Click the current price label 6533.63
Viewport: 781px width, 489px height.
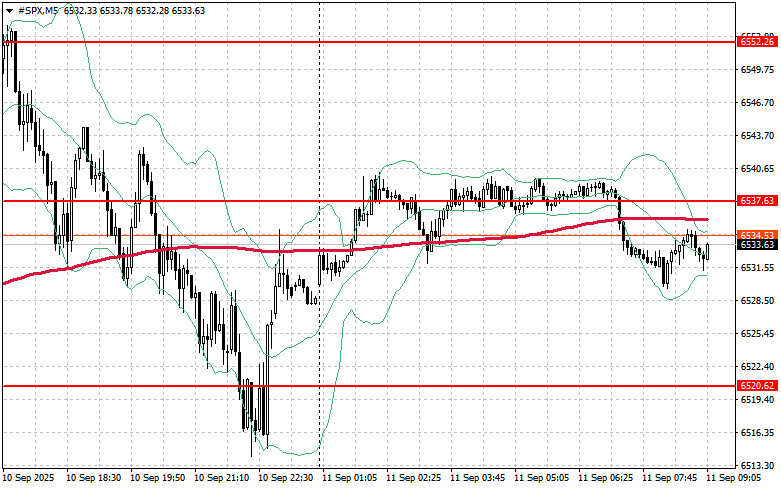[757, 244]
